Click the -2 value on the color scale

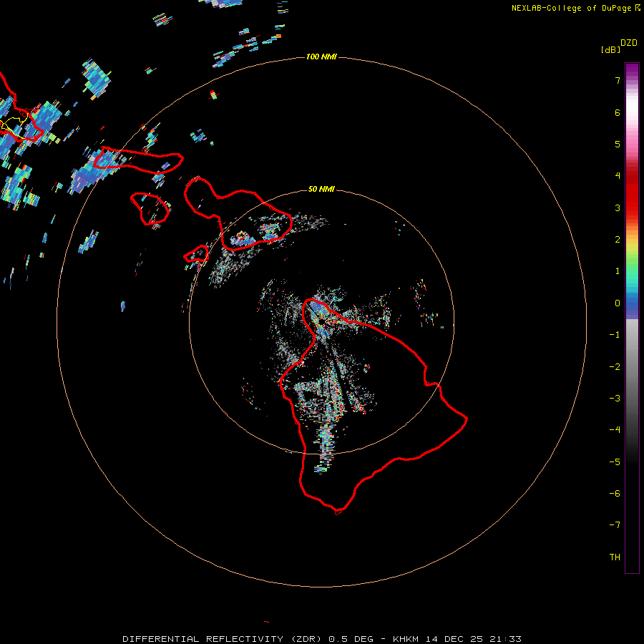[x=615, y=367]
